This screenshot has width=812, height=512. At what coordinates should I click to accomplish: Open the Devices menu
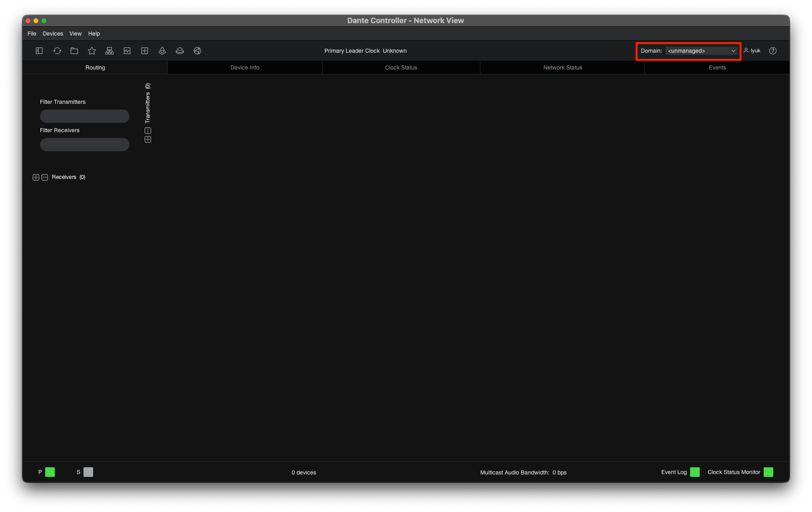pos(53,34)
